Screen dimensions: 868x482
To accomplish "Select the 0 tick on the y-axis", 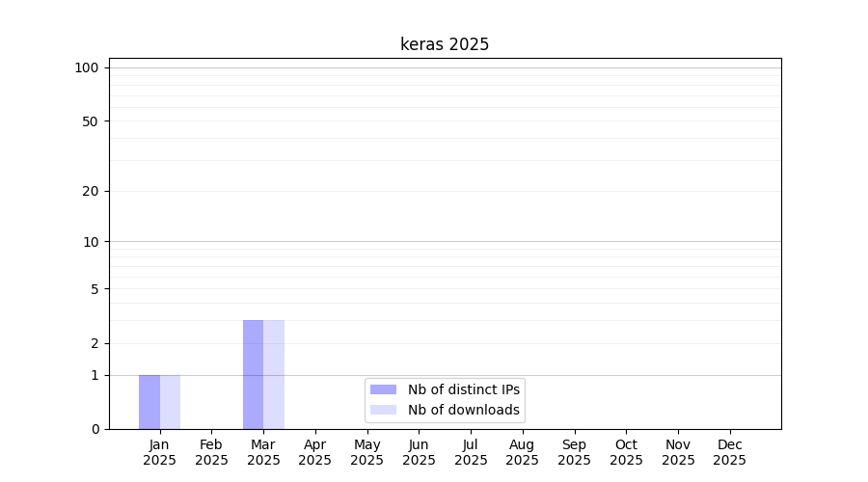I will (95, 429).
